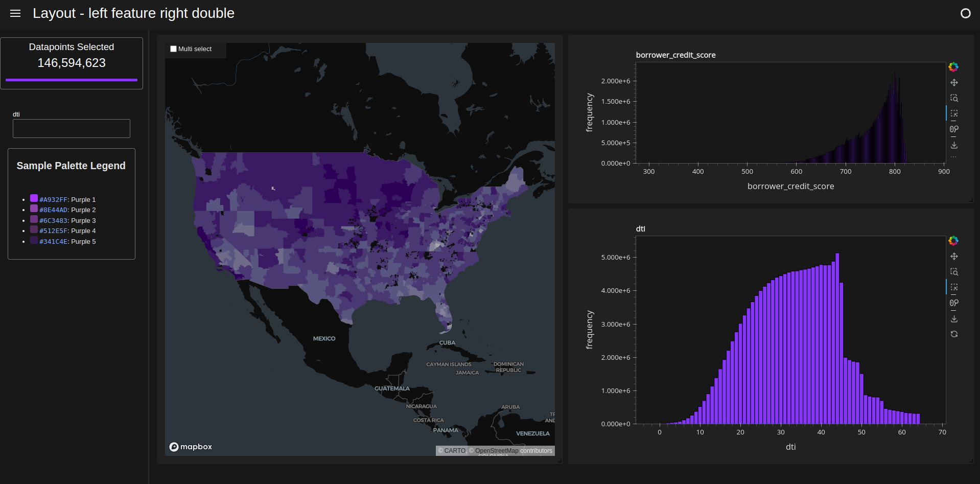Select Box Select tool on borrower_credit_score chart

pyautogui.click(x=954, y=113)
